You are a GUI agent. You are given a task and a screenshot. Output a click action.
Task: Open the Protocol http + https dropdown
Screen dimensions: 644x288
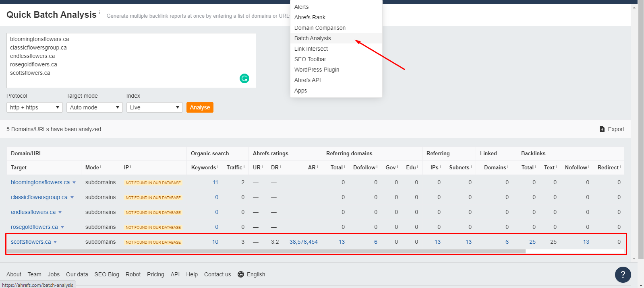(35, 107)
